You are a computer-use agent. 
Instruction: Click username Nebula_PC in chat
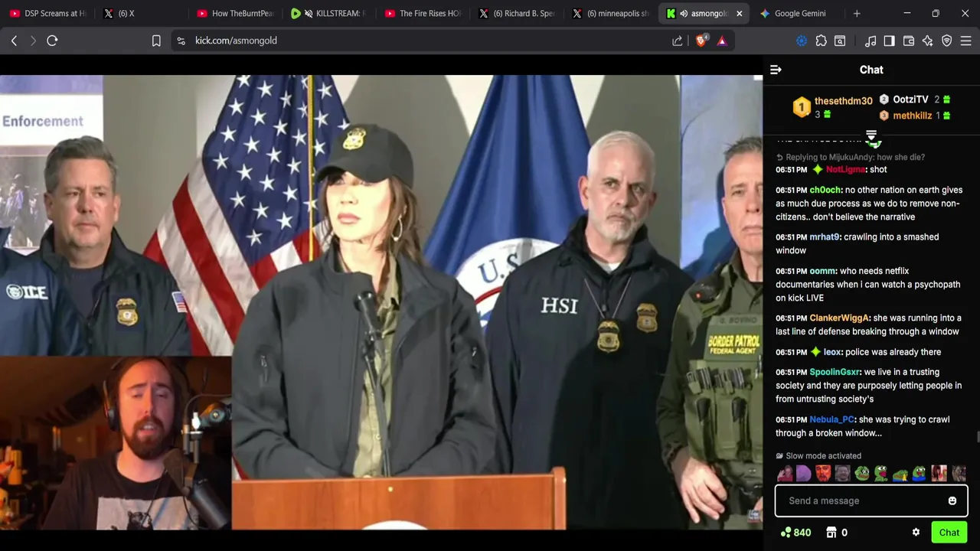tap(831, 419)
